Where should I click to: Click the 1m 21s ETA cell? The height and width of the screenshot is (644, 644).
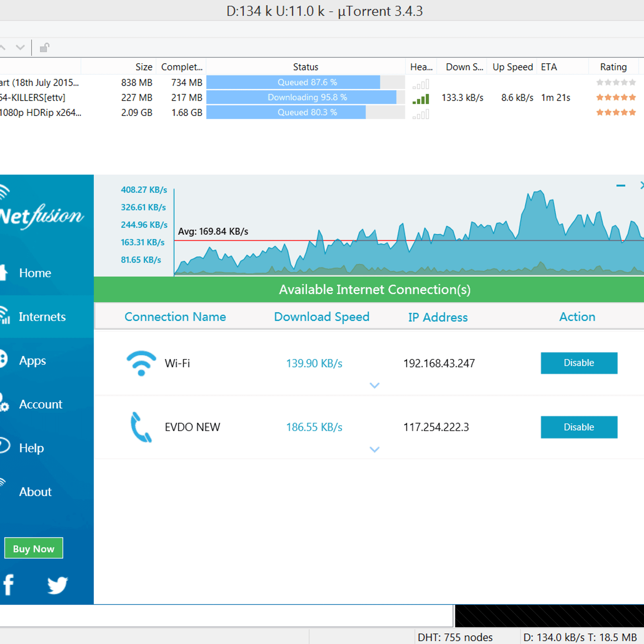tap(555, 98)
